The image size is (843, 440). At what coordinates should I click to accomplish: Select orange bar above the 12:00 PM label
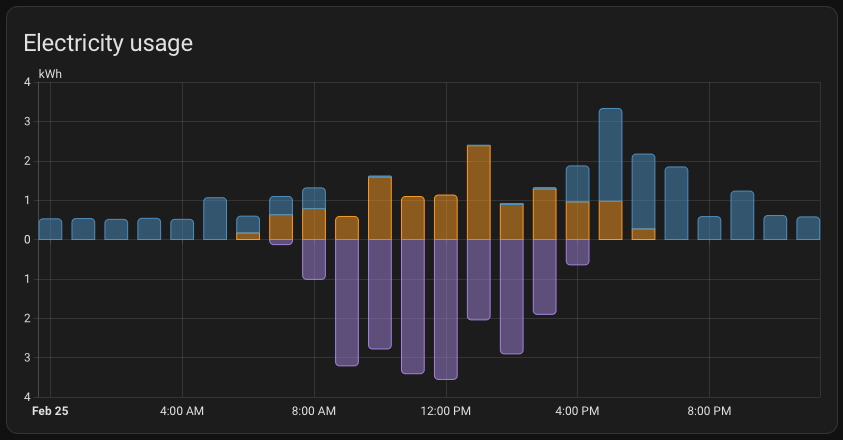pyautogui.click(x=446, y=217)
